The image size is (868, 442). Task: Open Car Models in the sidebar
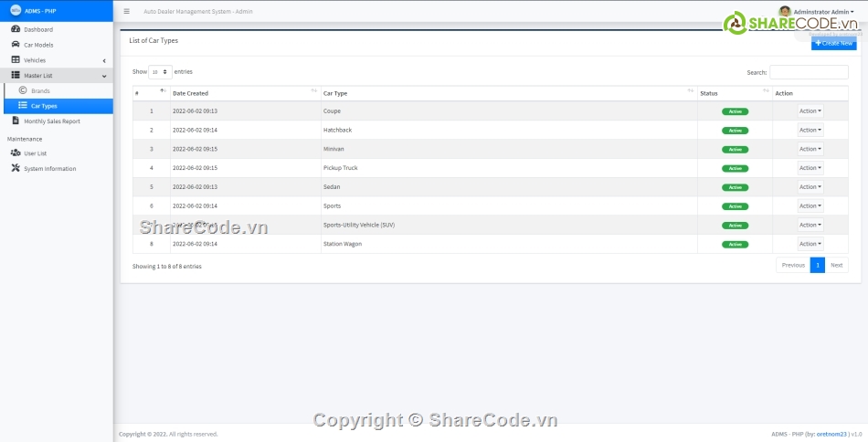point(37,45)
